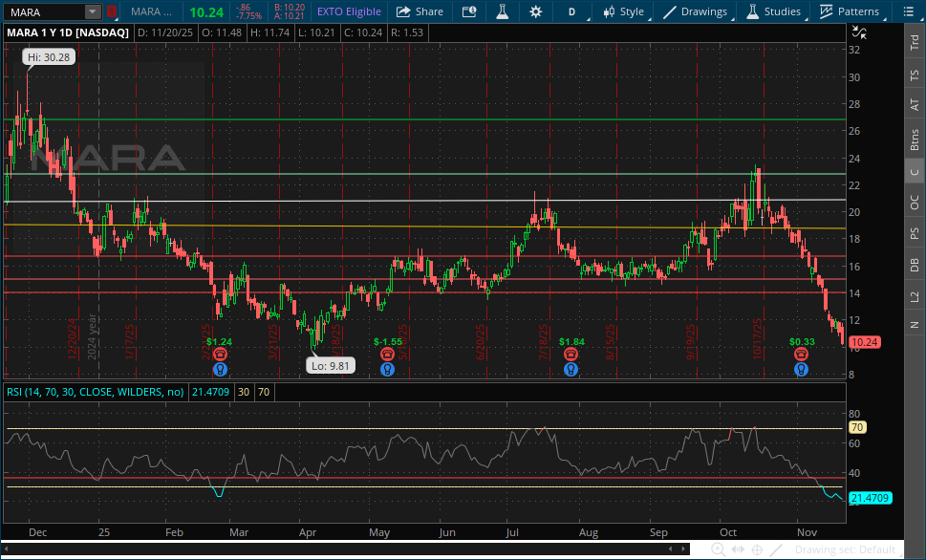Click the collapse chart icon under Patterns
The image size is (926, 560).
click(859, 33)
